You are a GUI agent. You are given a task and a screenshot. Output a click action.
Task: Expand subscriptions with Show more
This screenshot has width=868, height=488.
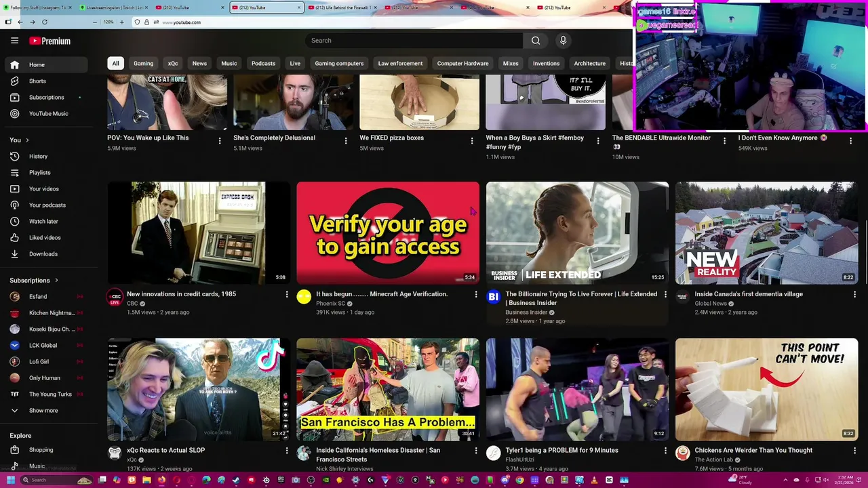(x=45, y=410)
